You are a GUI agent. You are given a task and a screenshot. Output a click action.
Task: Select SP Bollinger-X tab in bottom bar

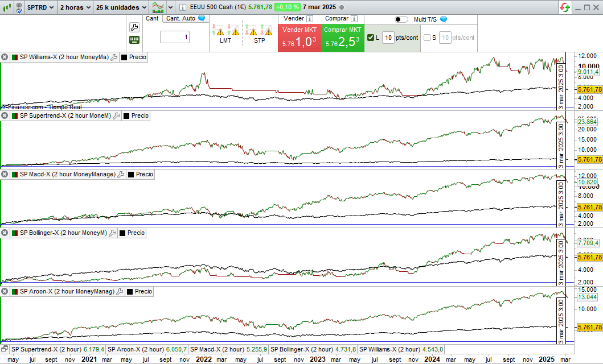click(302, 349)
